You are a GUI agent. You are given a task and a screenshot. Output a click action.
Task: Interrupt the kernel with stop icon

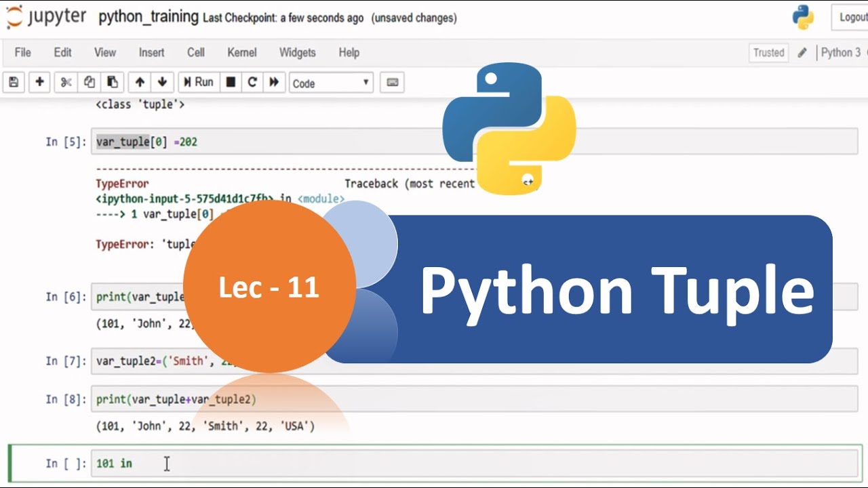click(x=231, y=82)
